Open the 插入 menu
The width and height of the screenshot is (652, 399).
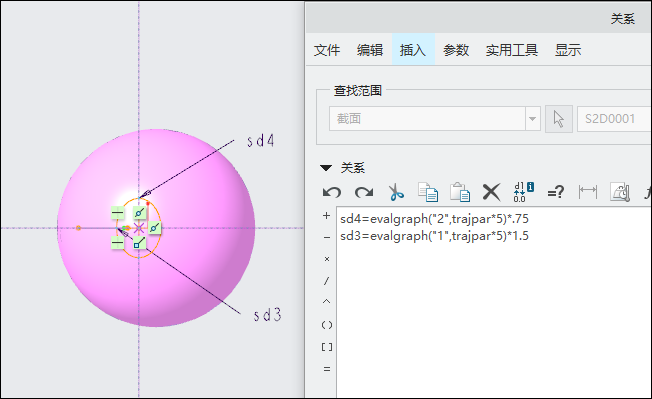click(413, 50)
